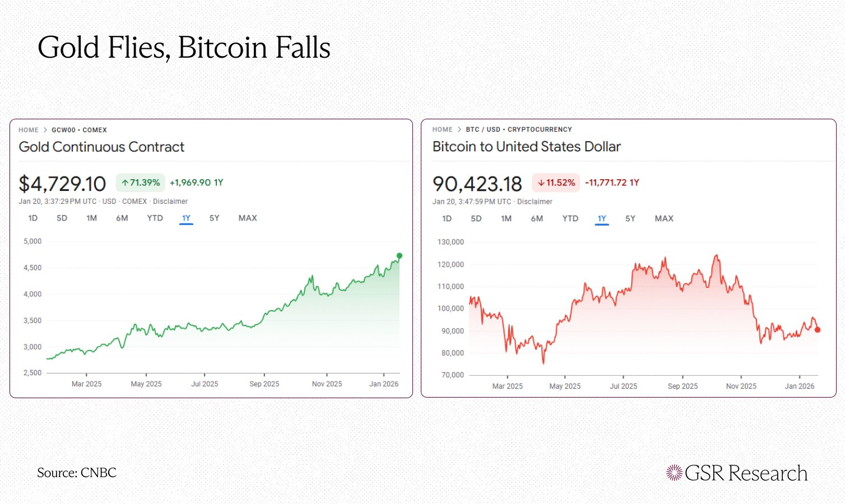
Task: Click the Sep 2025 marker on gold chart axis
Action: point(264,384)
